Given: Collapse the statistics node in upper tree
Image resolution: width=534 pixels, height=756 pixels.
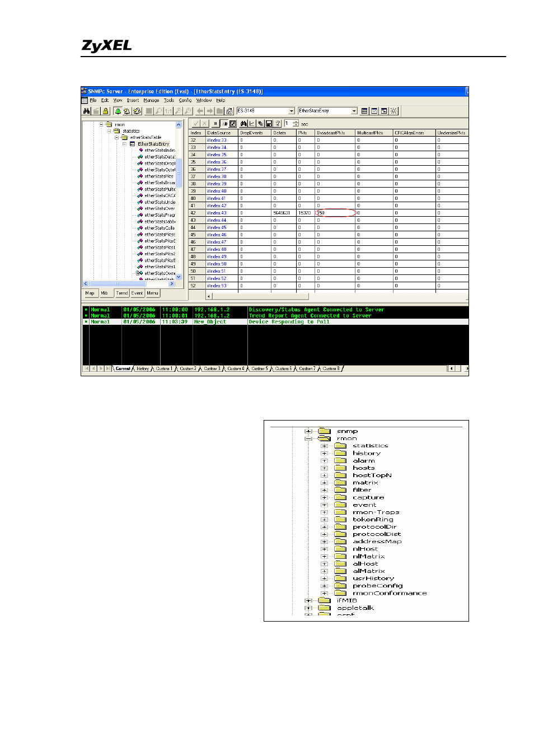Looking at the screenshot, I should 109,131.
